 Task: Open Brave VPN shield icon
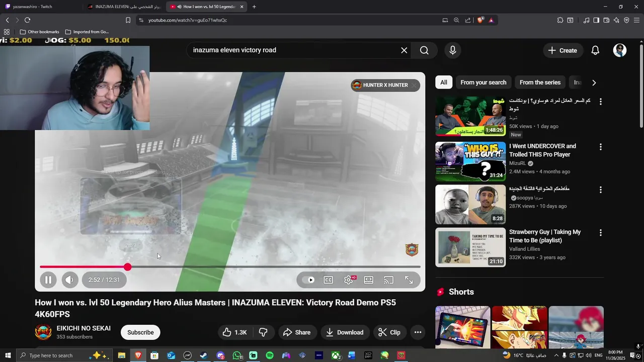pos(626,20)
